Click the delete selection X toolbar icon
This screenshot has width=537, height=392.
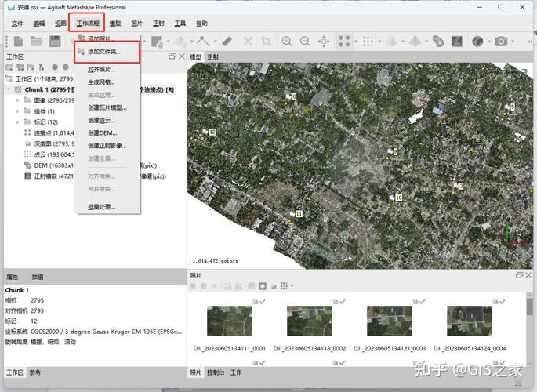(248, 42)
